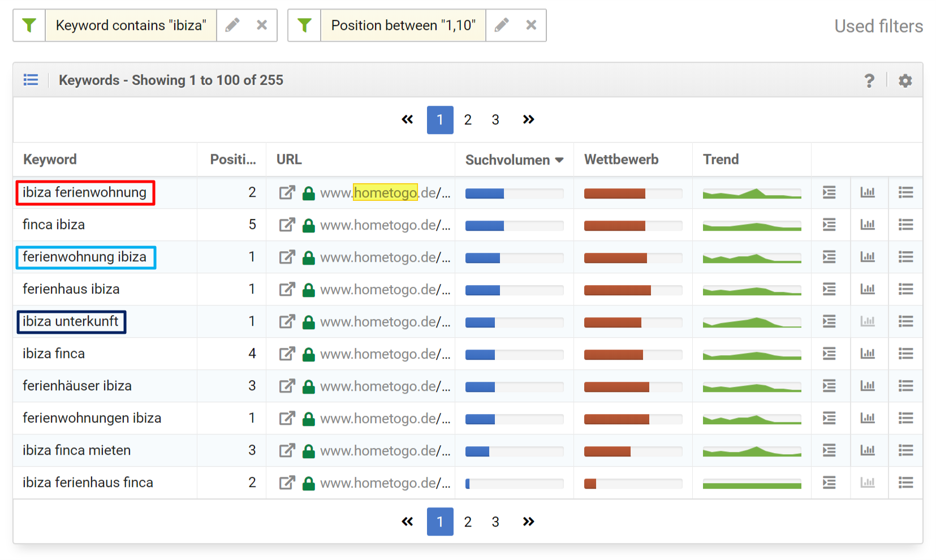936x560 pixels.
Task: Open the table settings gear icon
Action: click(x=905, y=80)
